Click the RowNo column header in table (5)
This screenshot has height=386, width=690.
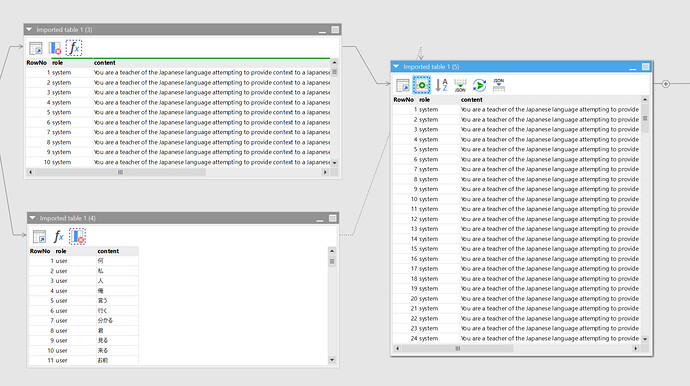coord(405,99)
